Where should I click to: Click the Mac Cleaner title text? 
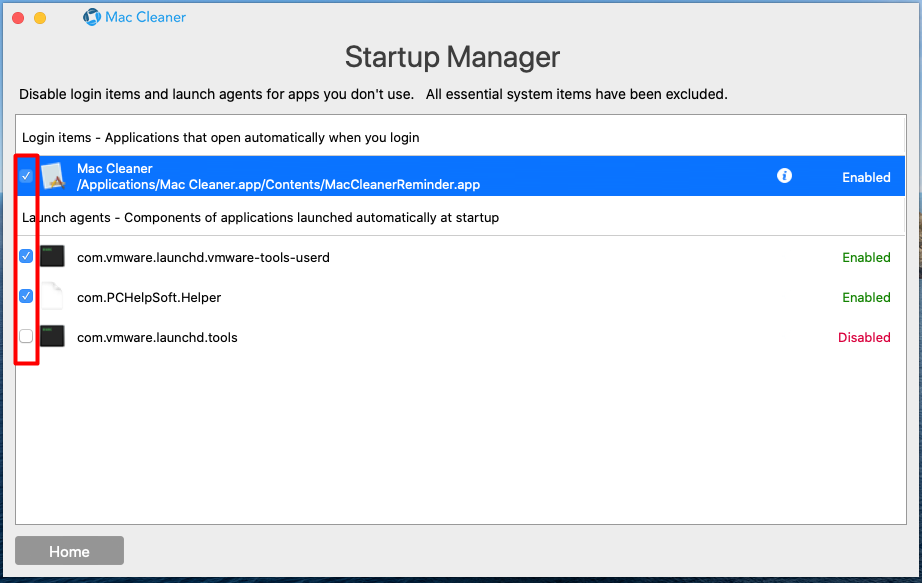point(145,18)
